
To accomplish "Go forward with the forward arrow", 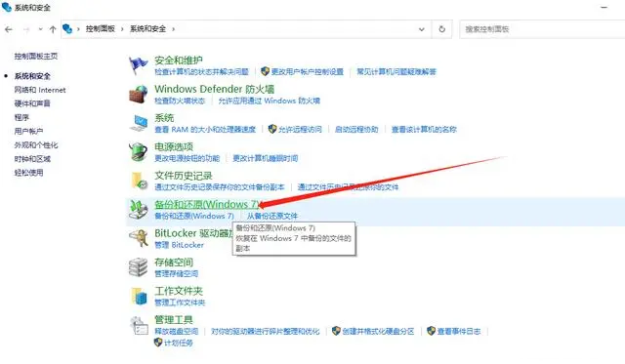I will click(26, 29).
